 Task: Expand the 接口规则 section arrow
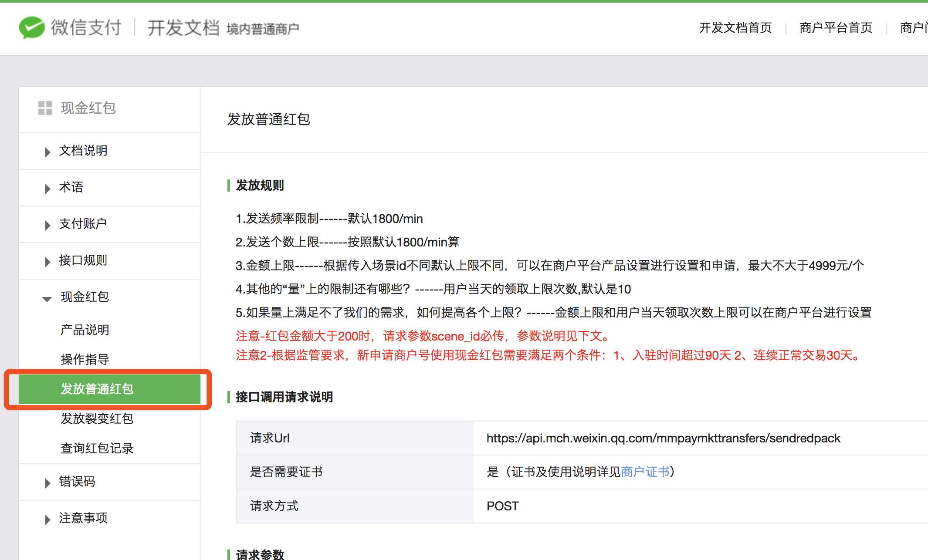click(47, 261)
